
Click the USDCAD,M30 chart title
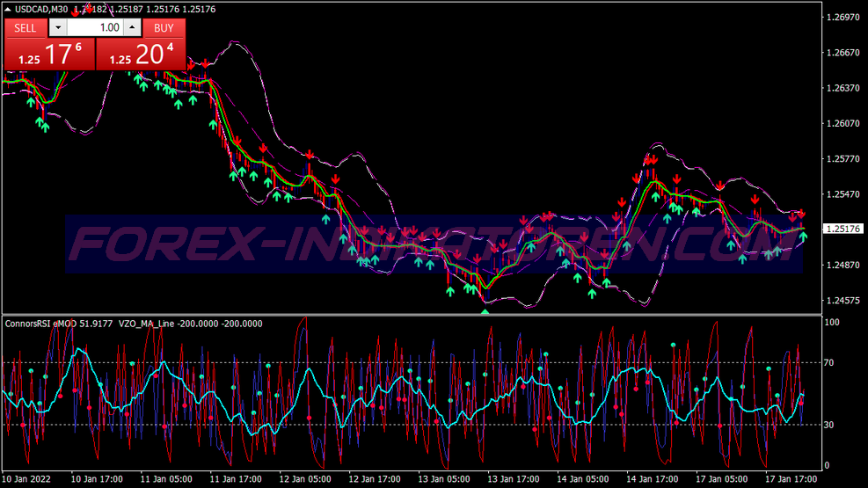41,9
